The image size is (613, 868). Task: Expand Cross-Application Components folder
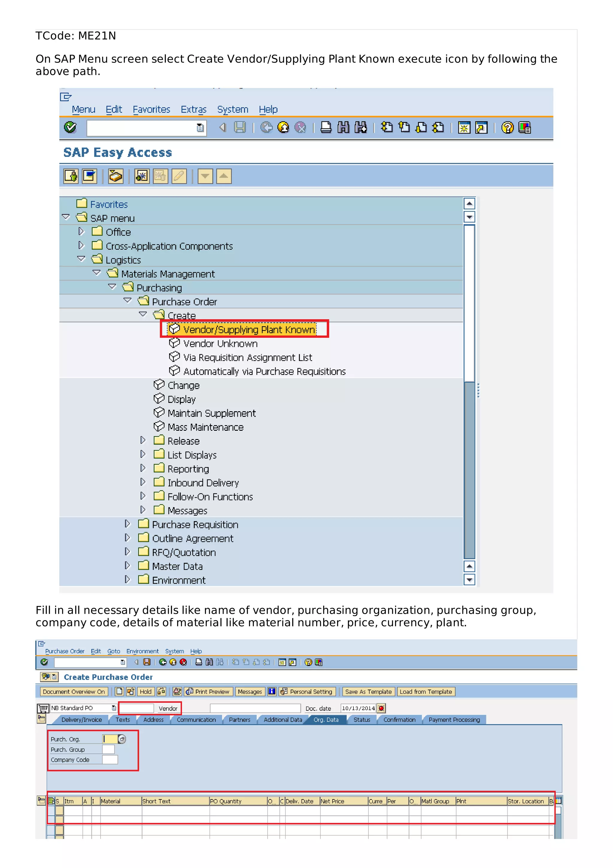pyautogui.click(x=81, y=245)
